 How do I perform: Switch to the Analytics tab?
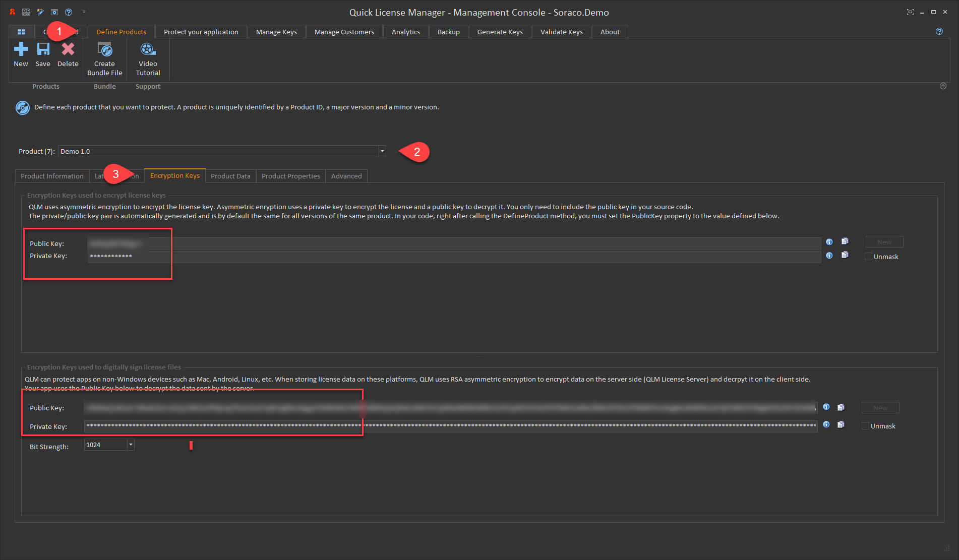point(406,32)
